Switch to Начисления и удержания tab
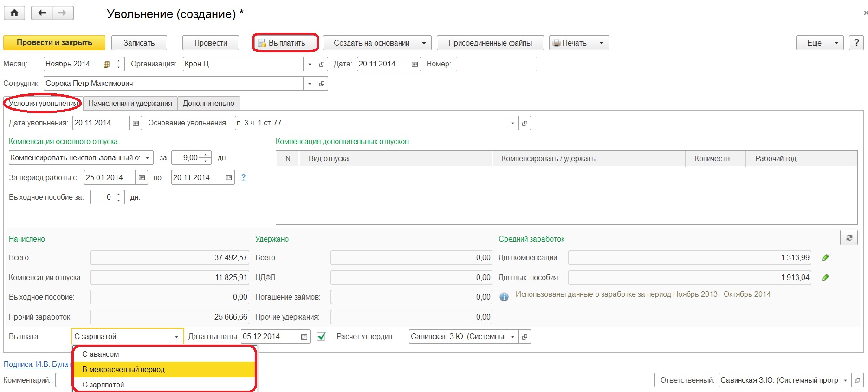Image resolution: width=868 pixels, height=392 pixels. (x=130, y=103)
